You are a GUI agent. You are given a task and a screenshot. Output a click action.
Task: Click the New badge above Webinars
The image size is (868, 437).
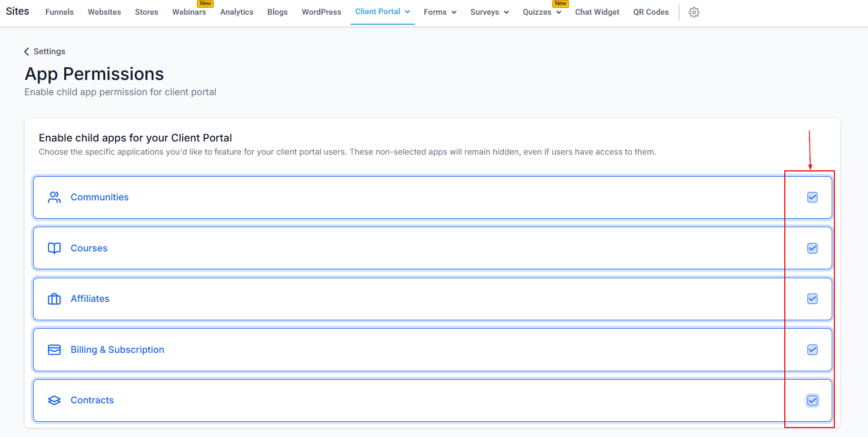click(x=205, y=3)
